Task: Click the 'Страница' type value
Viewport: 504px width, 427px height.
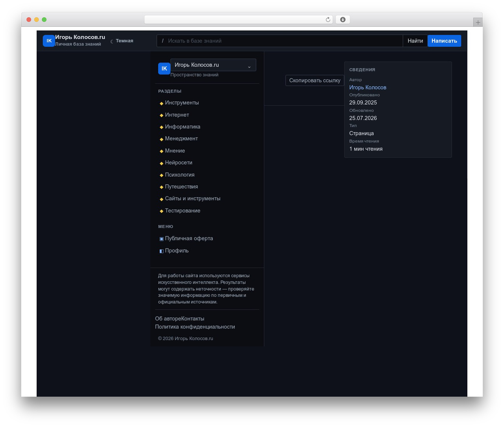Action: (361, 134)
